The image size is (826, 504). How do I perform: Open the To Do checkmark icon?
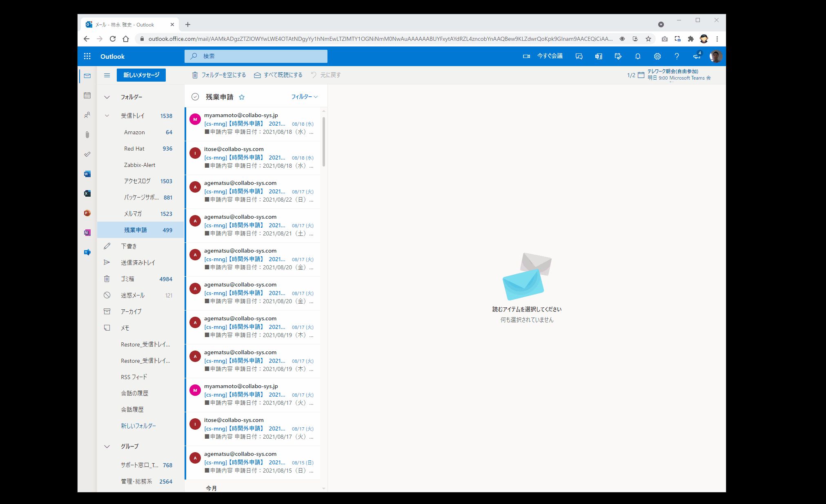(x=87, y=154)
